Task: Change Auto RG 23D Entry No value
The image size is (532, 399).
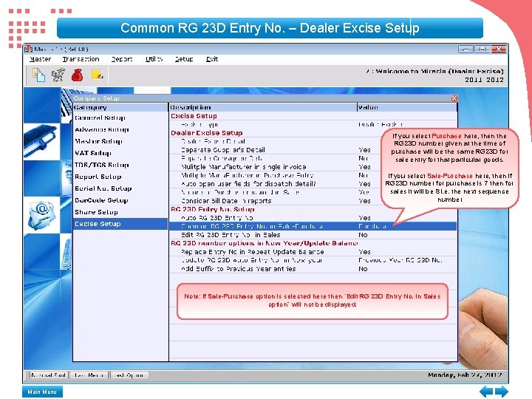Action: coord(365,218)
